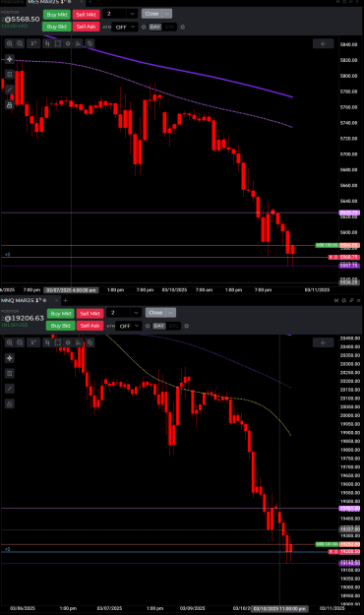Screen dimensions: 364x615
Task: Cancel the MES order via red X label
Action: click(x=334, y=257)
